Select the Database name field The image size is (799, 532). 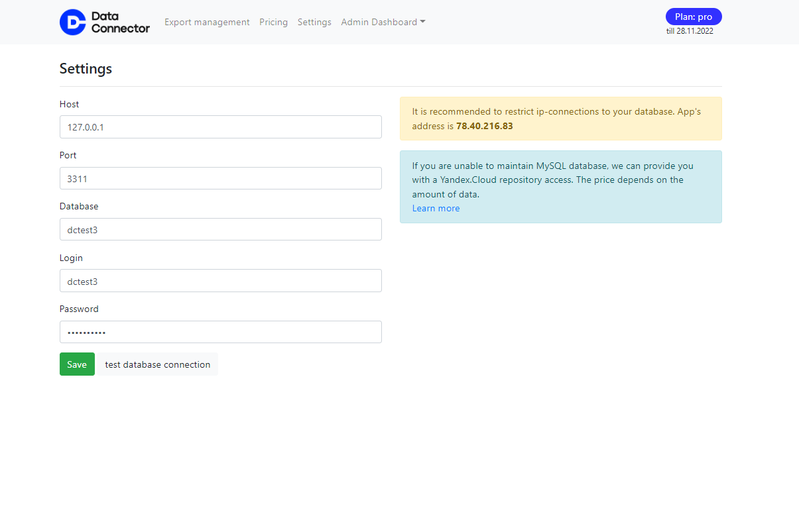pyautogui.click(x=220, y=229)
